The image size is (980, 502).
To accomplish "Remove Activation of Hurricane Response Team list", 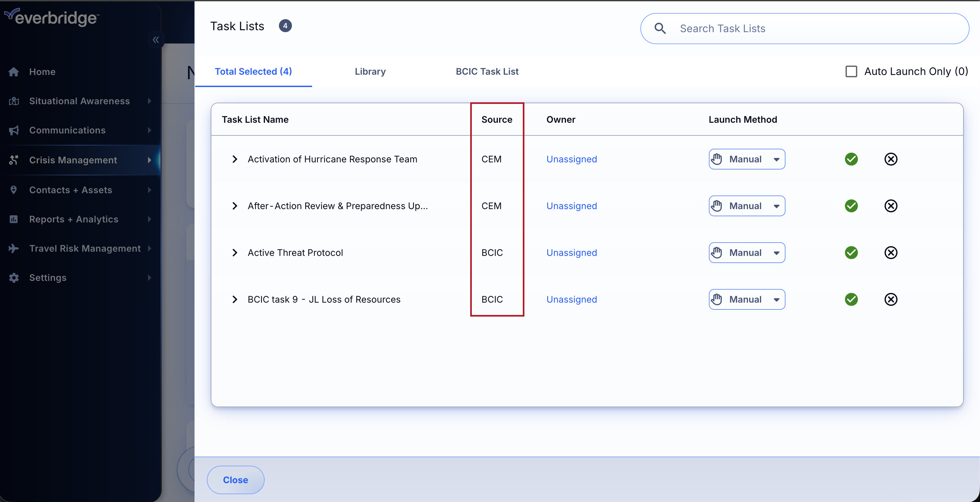I will pos(891,159).
